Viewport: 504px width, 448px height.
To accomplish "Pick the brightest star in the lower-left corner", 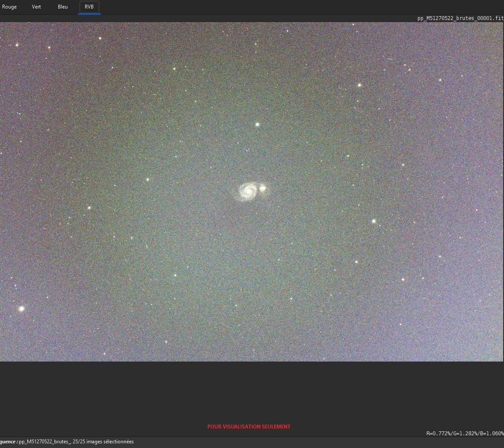I will 22,308.
